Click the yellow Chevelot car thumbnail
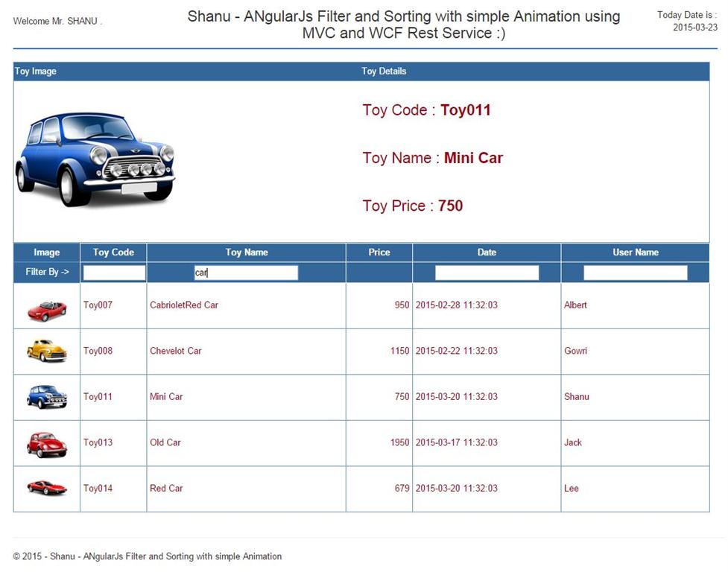The image size is (728, 572). [x=47, y=351]
